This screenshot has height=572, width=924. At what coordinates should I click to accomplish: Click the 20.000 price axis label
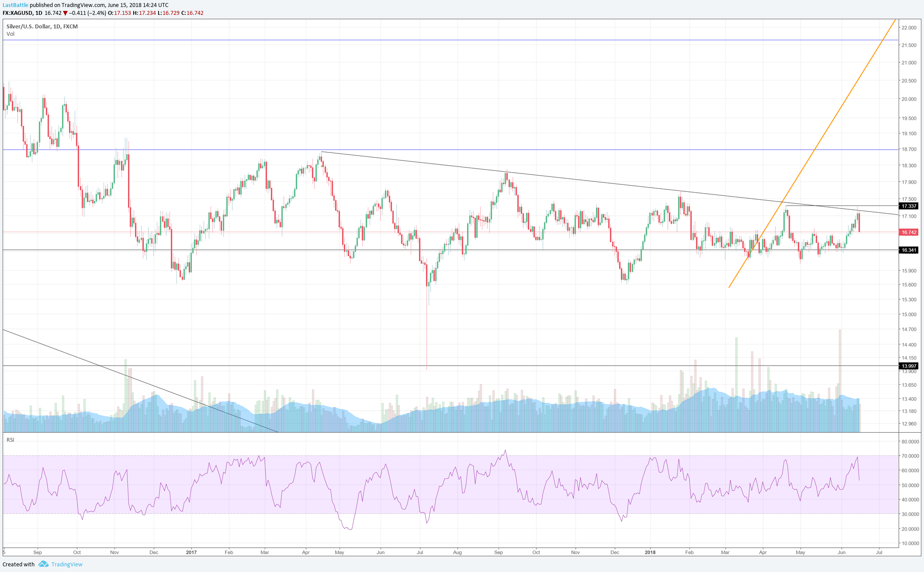pyautogui.click(x=909, y=99)
